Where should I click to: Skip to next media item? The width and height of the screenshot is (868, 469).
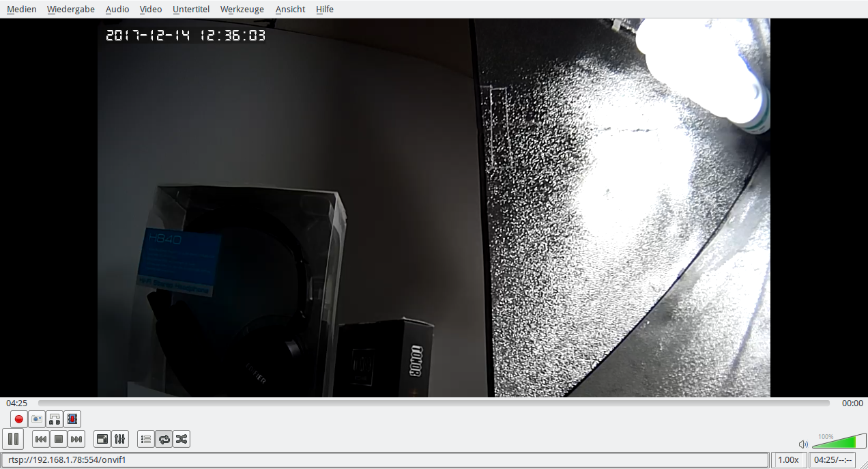76,439
